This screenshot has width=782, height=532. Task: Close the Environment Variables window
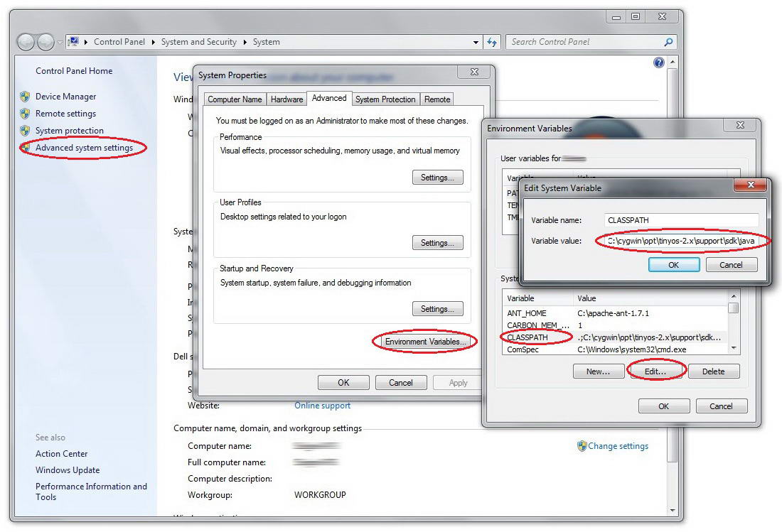pos(740,125)
